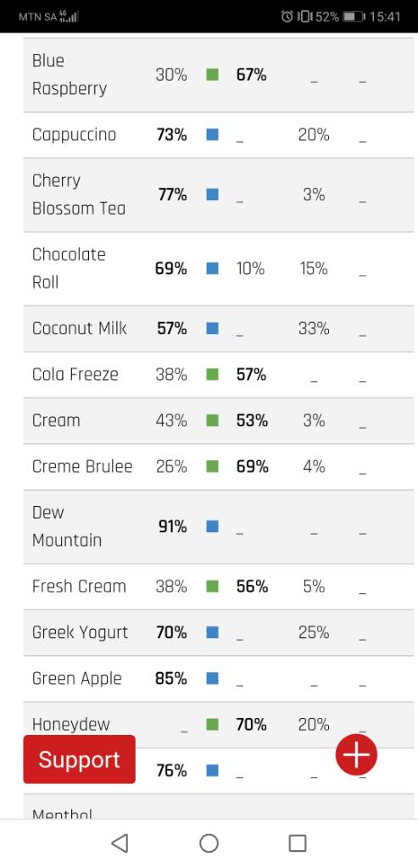The image size is (418, 868).
Task: Tap the 91% value for Dew Mountain
Action: pos(173,526)
